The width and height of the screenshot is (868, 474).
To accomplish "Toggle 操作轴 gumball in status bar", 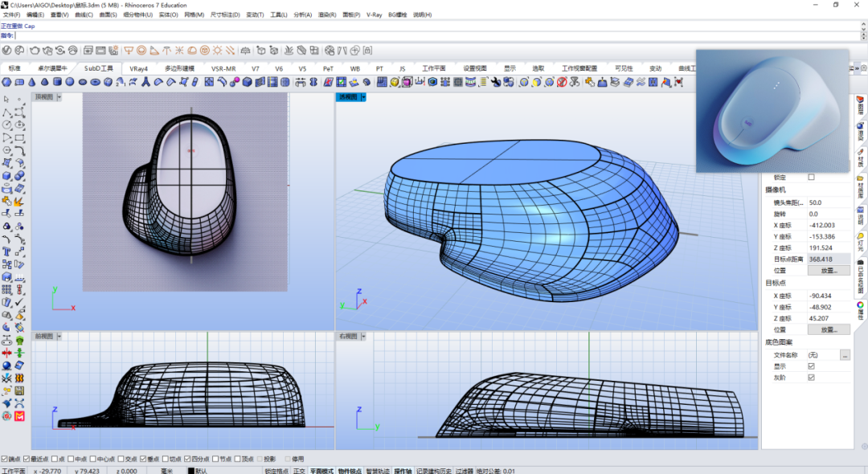I will [x=403, y=471].
